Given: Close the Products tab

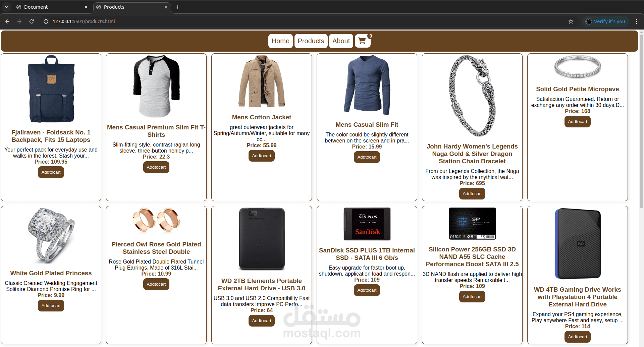Looking at the screenshot, I should pyautogui.click(x=166, y=7).
